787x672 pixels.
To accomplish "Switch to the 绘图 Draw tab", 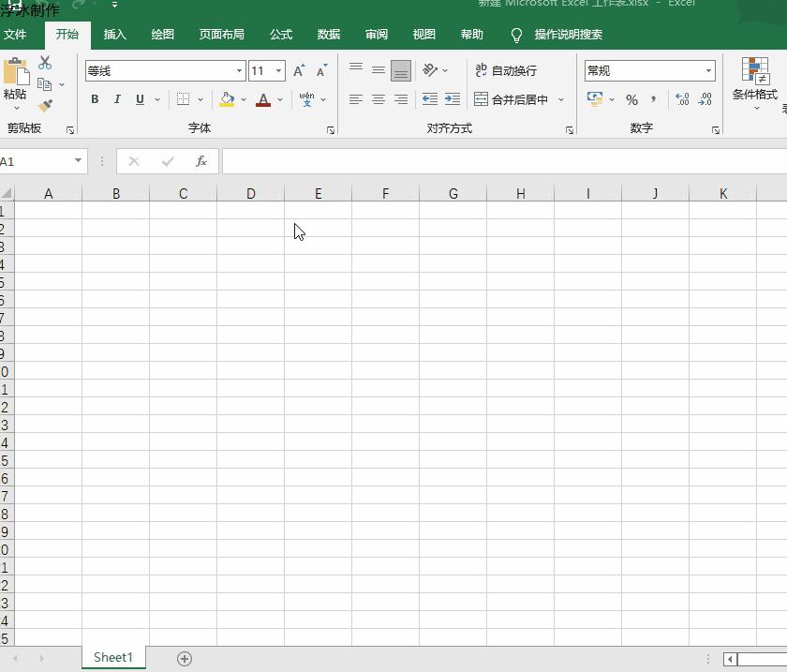I will (163, 35).
